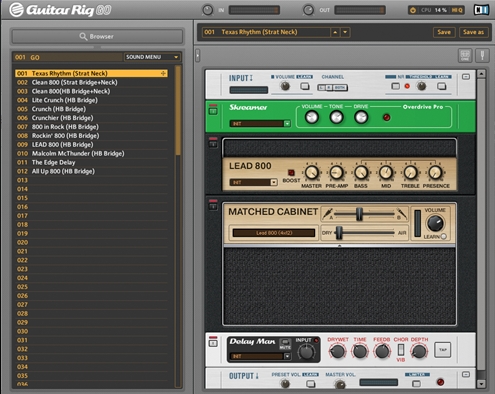The height and width of the screenshot is (394, 495).
Task: Collapse the Matched Cabinet module icon
Action: (x=213, y=207)
